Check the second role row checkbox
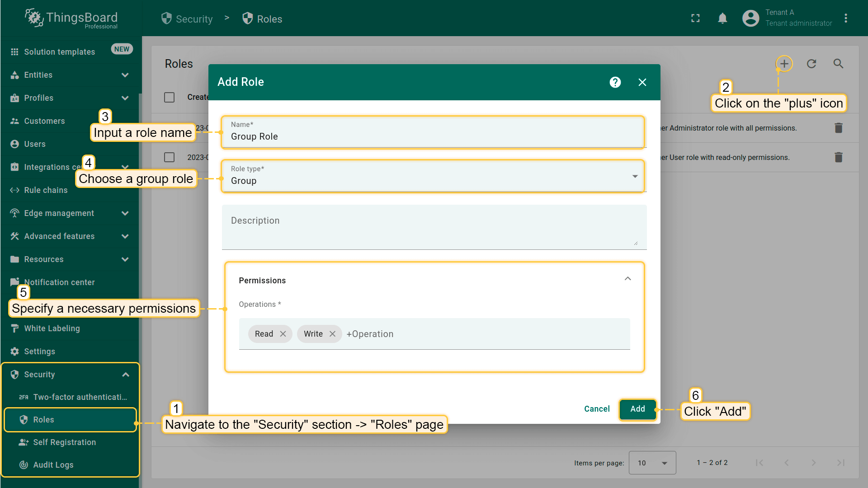This screenshot has width=868, height=488. click(170, 157)
